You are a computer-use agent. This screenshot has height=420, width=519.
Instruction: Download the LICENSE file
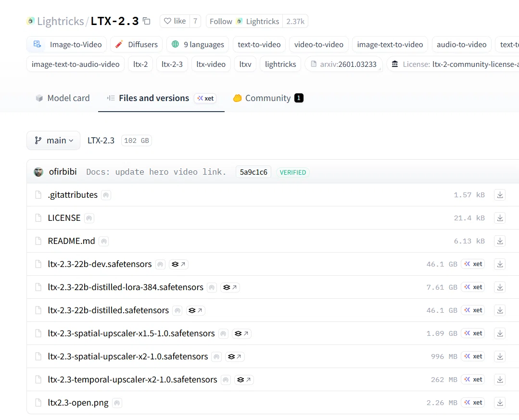point(500,218)
